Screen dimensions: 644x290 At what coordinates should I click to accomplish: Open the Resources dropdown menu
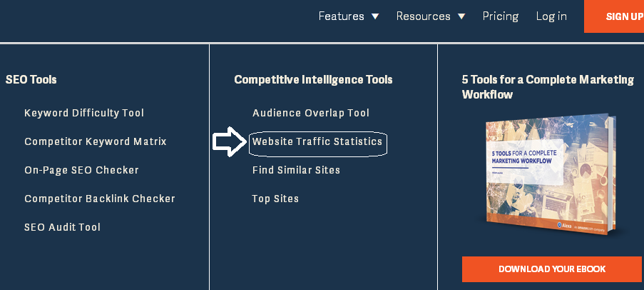(430, 16)
